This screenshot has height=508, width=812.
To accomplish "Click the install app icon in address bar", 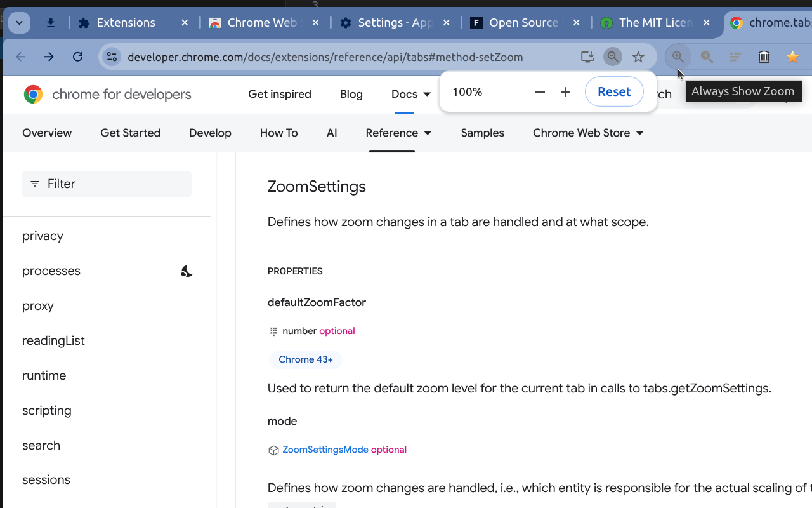I will [587, 57].
